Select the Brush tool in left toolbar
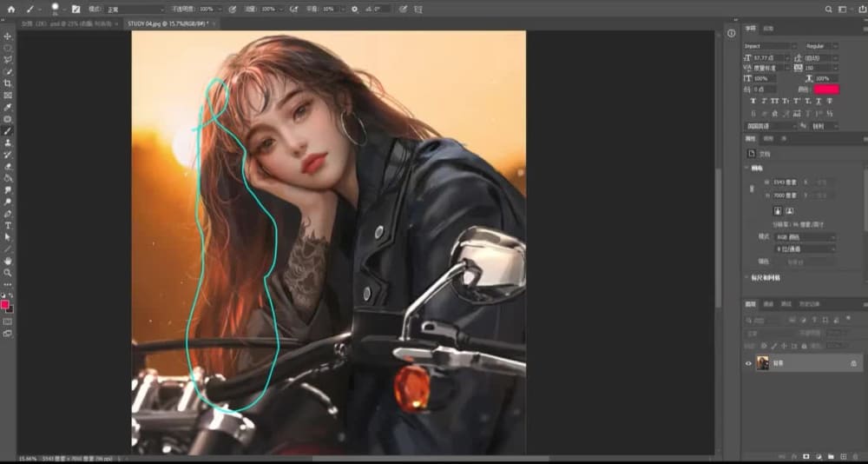The height and width of the screenshot is (464, 868). [8, 131]
